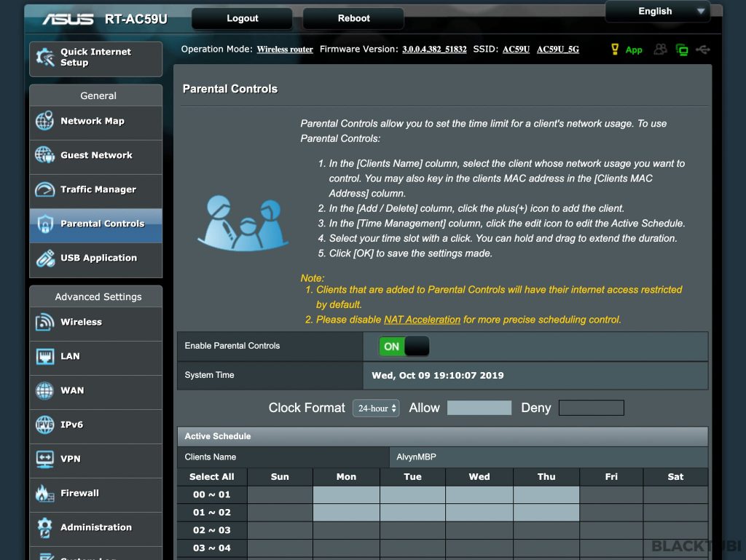The width and height of the screenshot is (746, 560).
Task: Click Select All in schedule table
Action: 212,477
